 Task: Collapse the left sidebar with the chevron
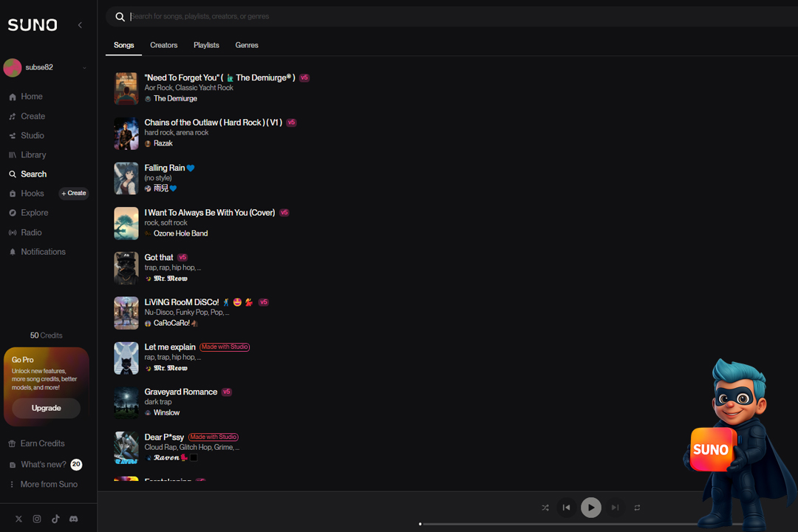point(80,25)
